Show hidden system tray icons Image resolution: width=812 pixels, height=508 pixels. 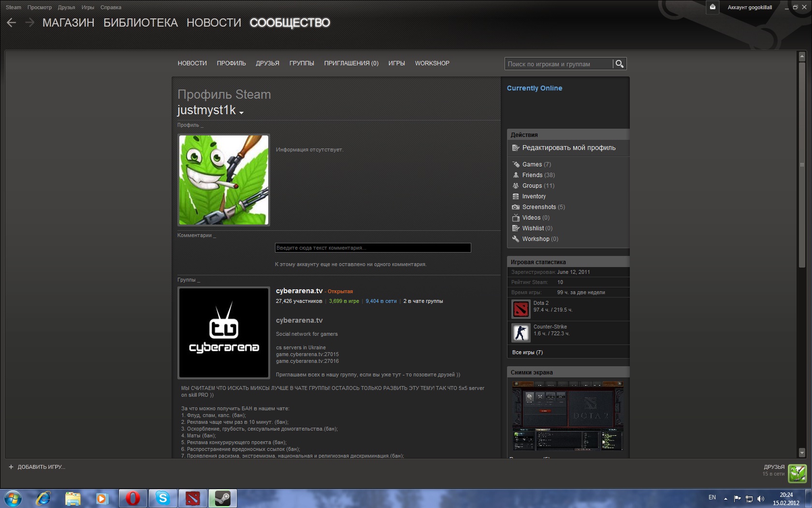coord(725,499)
